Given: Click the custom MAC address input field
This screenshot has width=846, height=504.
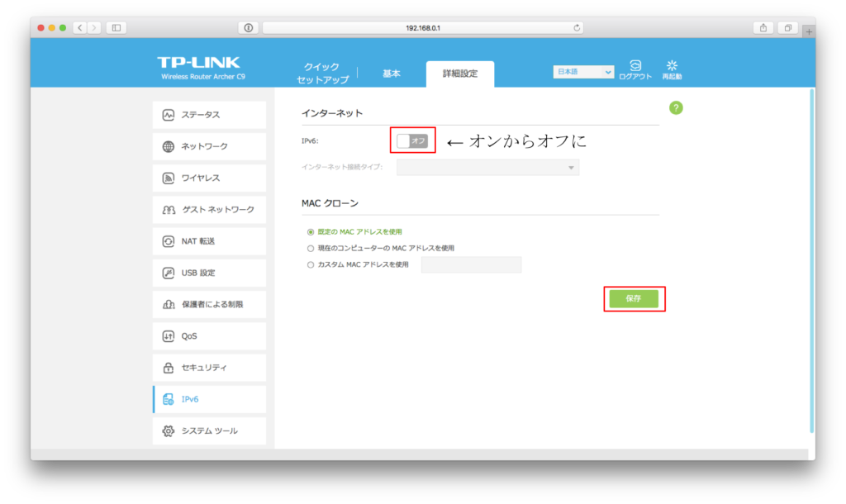Looking at the screenshot, I should pyautogui.click(x=471, y=264).
